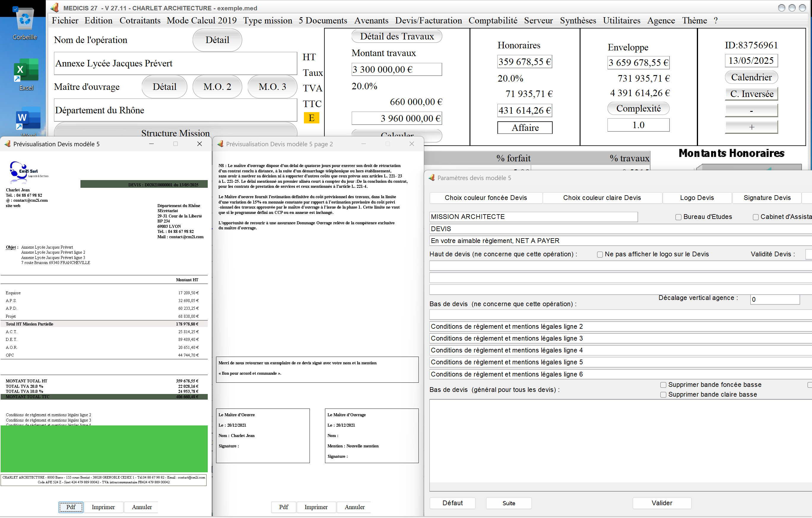The width and height of the screenshot is (812, 518).
Task: Click the plus button under C. Inversée
Action: coord(751,127)
